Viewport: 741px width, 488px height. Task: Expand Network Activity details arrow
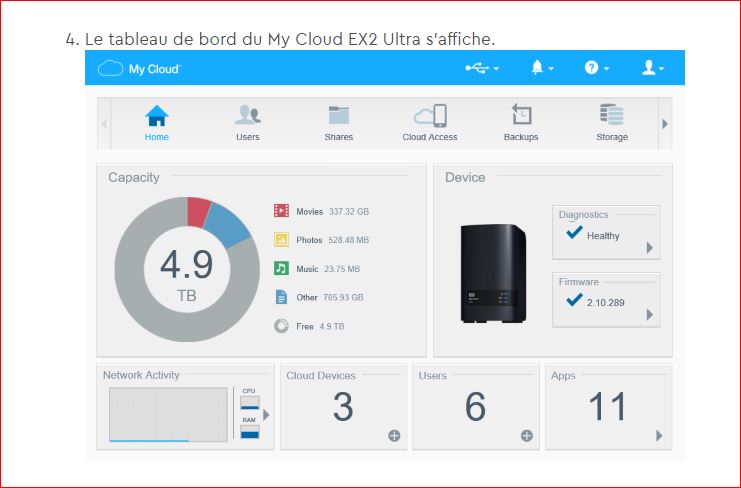point(267,415)
